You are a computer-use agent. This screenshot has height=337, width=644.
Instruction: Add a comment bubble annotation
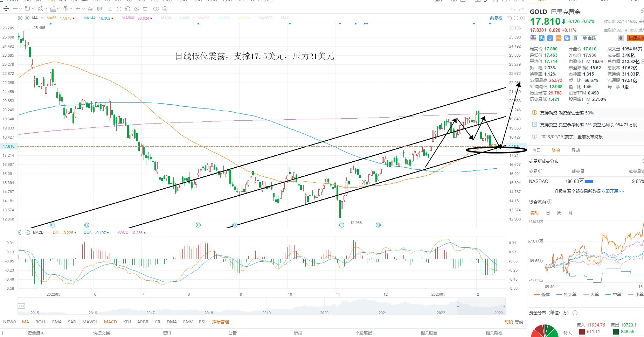click(99, 9)
